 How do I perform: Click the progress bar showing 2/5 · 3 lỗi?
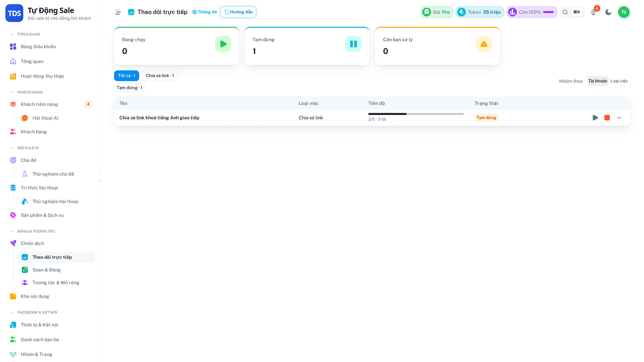point(416,114)
